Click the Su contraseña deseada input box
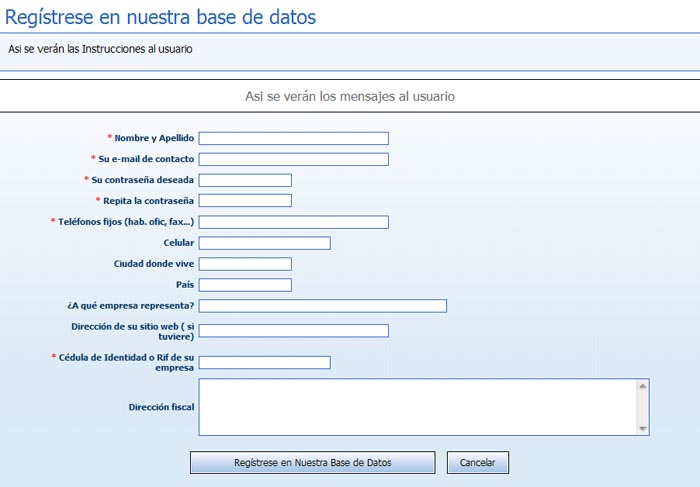 click(x=245, y=180)
